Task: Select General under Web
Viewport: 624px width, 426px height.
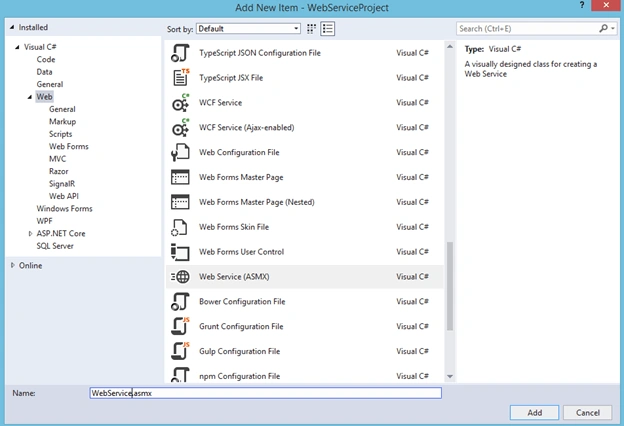Action: [x=62, y=109]
